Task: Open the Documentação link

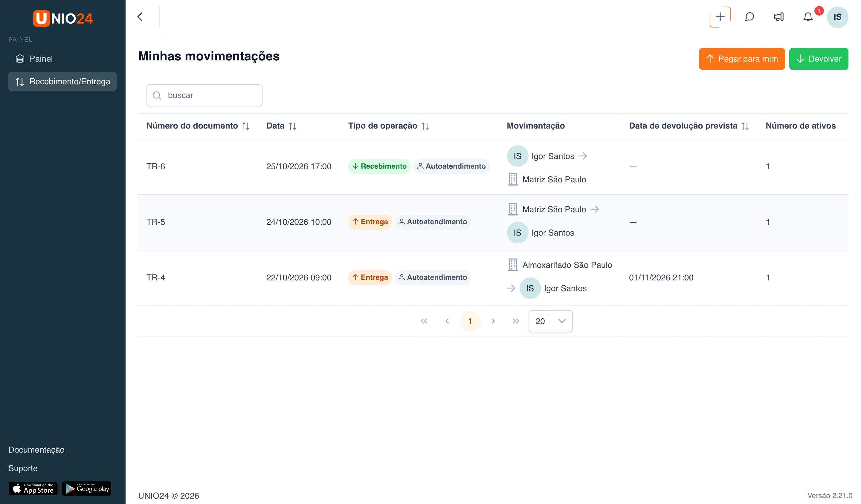Action: click(x=36, y=450)
